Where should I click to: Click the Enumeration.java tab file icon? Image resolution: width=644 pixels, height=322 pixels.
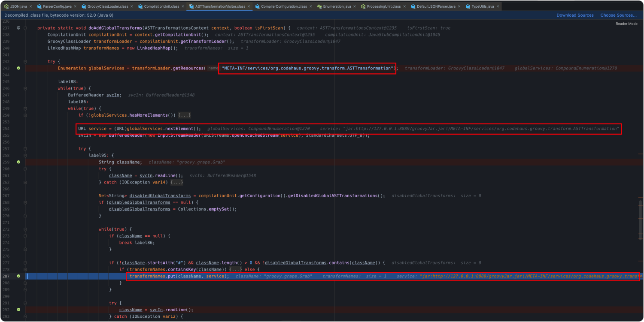click(x=319, y=7)
